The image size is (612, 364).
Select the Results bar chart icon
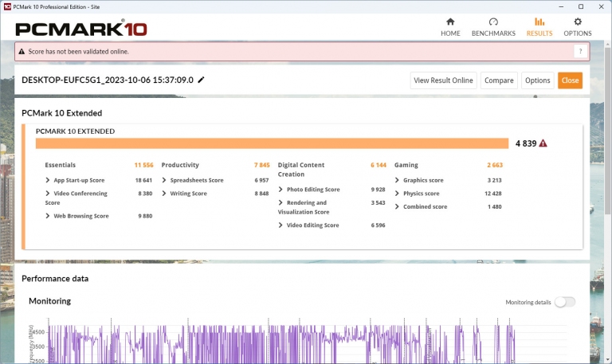(x=539, y=22)
